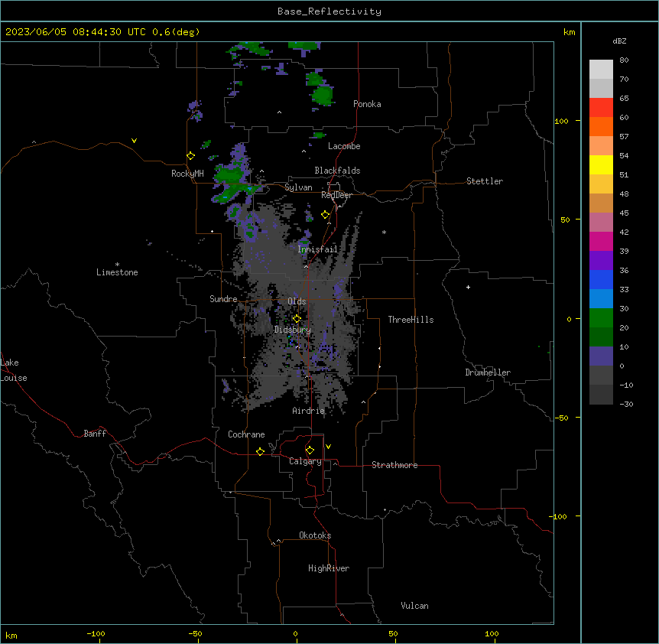
Task: Select the bright yellow 51-54 dBZ swatch
Action: click(601, 164)
